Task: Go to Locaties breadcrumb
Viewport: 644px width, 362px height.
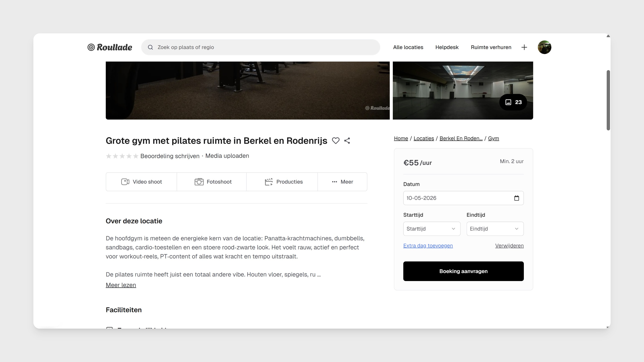Action: click(423, 139)
